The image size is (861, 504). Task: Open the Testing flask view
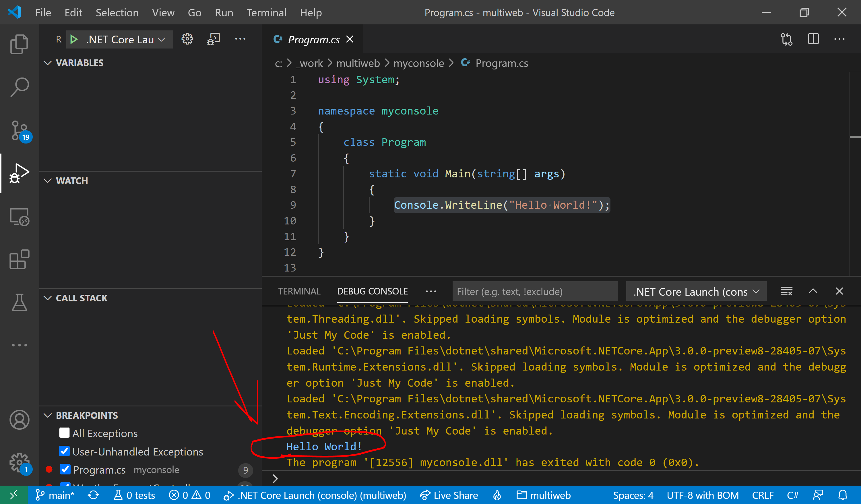19,303
